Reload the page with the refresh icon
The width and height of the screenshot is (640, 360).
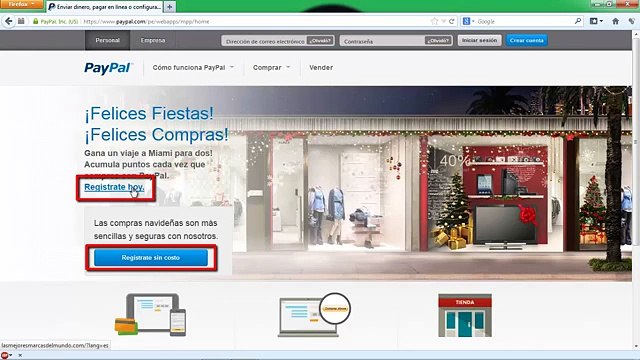click(451, 21)
